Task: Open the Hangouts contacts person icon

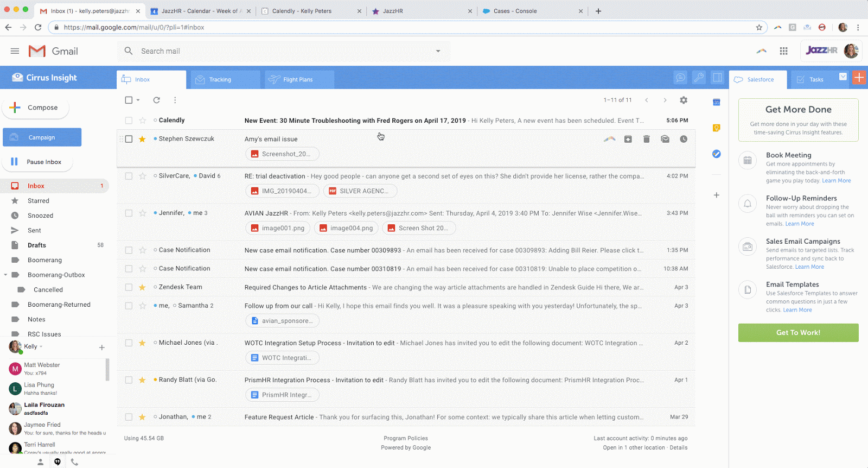Action: pyautogui.click(x=40, y=462)
